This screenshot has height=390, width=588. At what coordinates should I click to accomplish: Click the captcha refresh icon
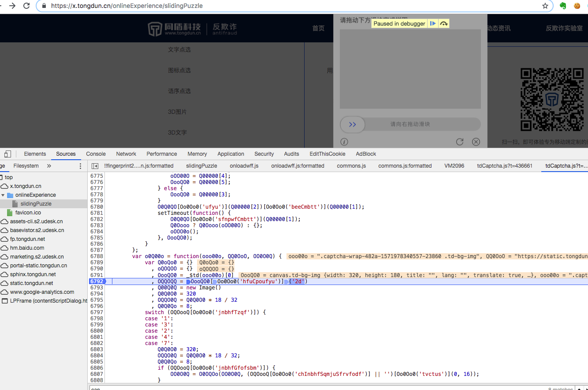point(460,142)
